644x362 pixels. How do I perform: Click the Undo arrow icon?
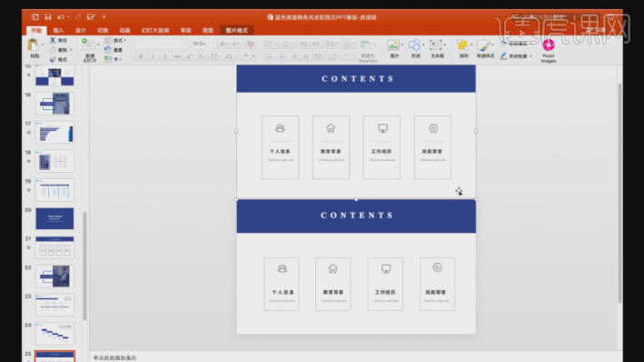(61, 17)
